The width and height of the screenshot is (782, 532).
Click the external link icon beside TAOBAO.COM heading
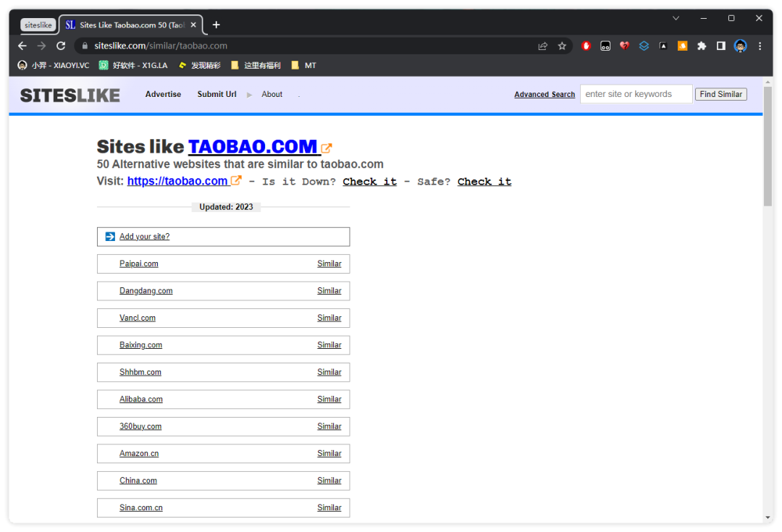pyautogui.click(x=326, y=148)
